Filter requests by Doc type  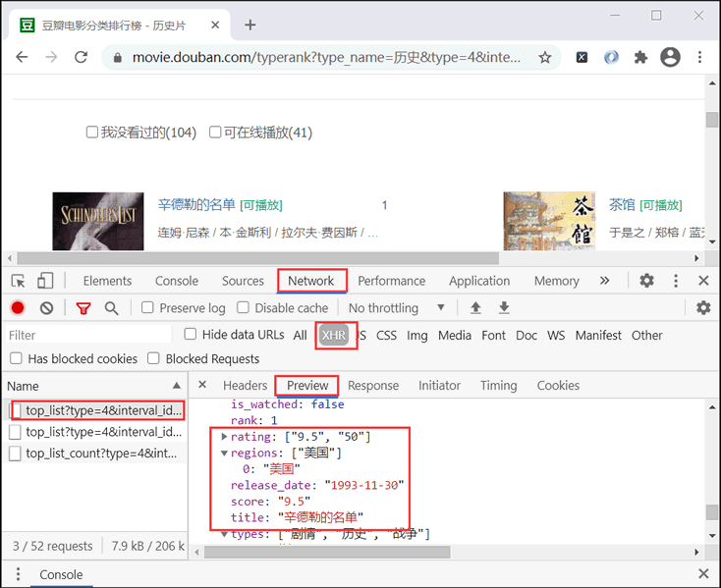[x=527, y=336]
